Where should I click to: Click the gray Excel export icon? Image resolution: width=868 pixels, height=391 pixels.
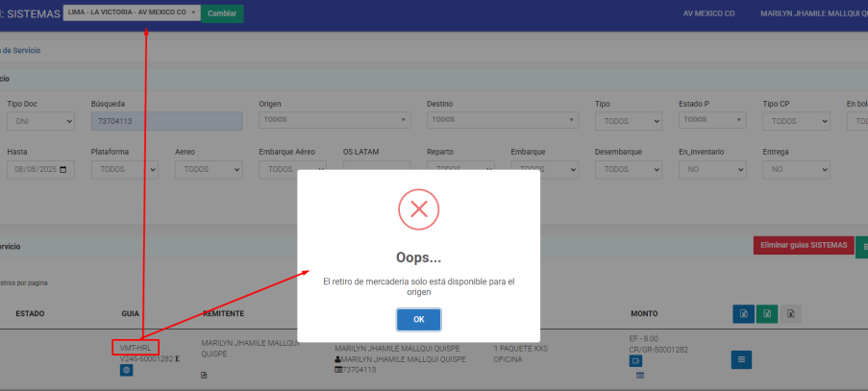(x=790, y=313)
